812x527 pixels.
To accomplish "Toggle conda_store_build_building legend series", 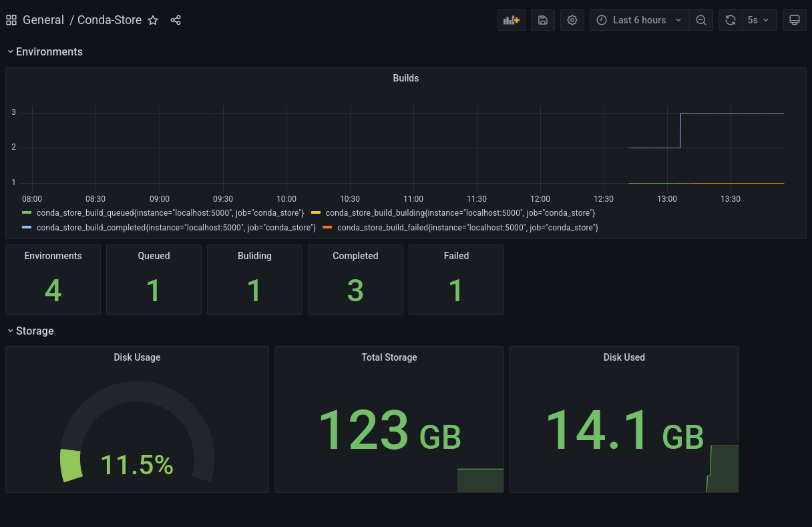I will (459, 212).
